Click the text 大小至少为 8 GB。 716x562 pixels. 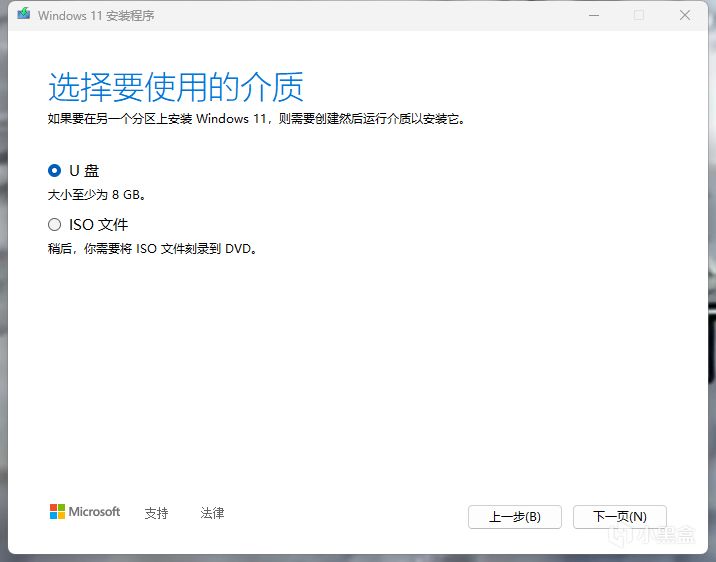pos(97,195)
